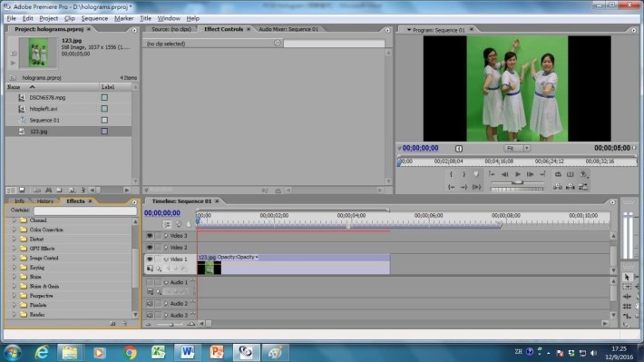Viewport: 644px width, 362px height.
Task: Click Set Display Style icon on Video 1
Action: (150, 269)
